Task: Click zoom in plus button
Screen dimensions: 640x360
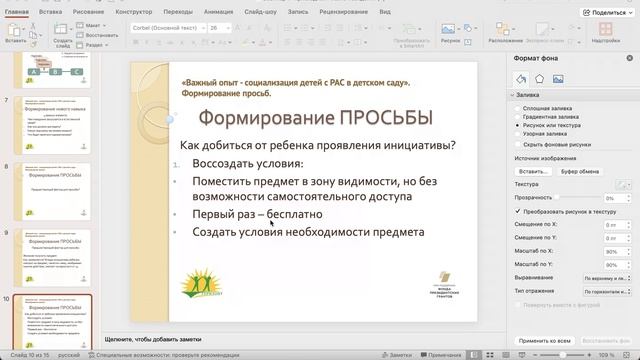Action: click(x=589, y=355)
